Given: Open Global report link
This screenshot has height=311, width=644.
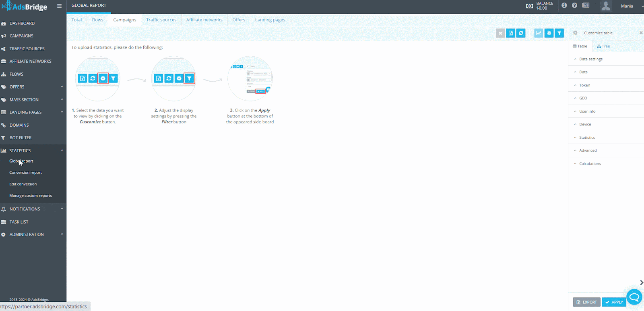Looking at the screenshot, I should tap(21, 161).
